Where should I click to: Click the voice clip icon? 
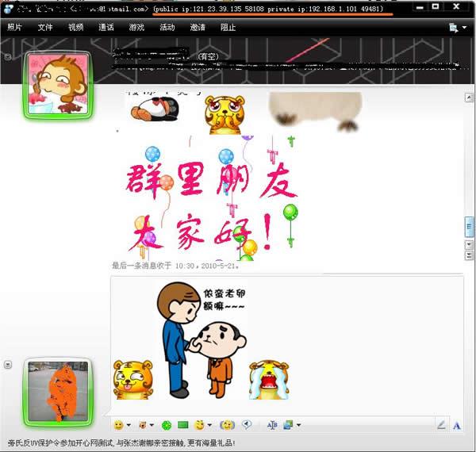(x=247, y=425)
